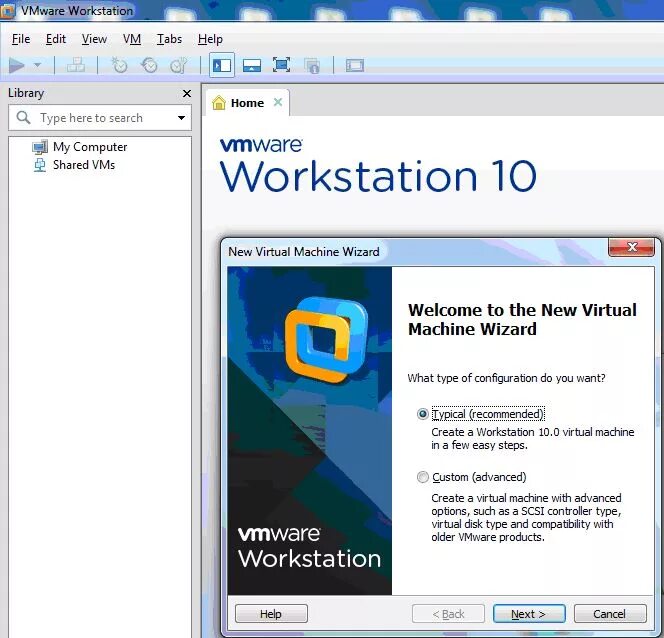Screen dimensions: 664x638
Task: Select the Custom (advanced) radio option
Action: (x=422, y=477)
